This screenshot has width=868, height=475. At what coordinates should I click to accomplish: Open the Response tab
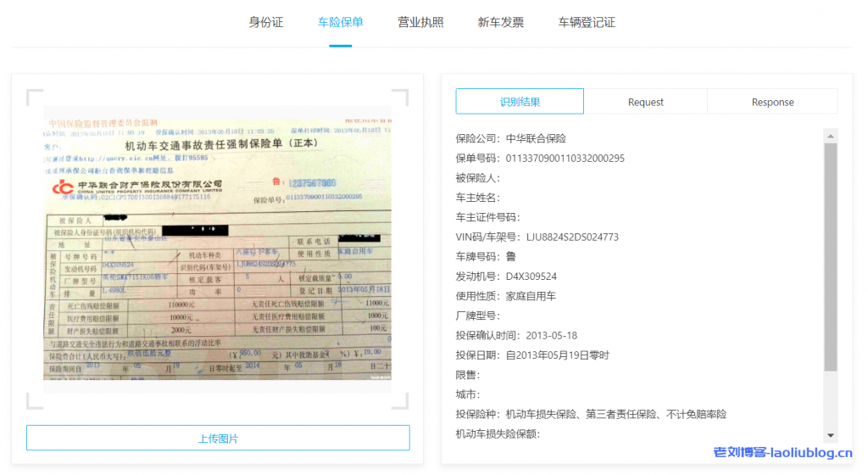tap(772, 102)
